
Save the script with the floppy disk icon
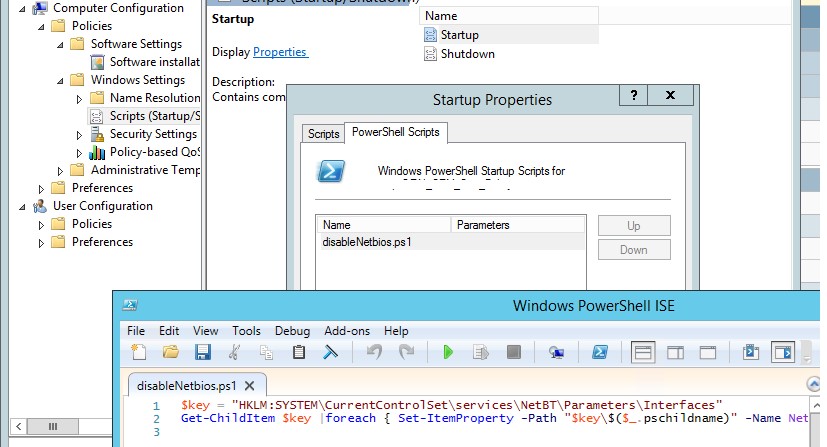203,352
